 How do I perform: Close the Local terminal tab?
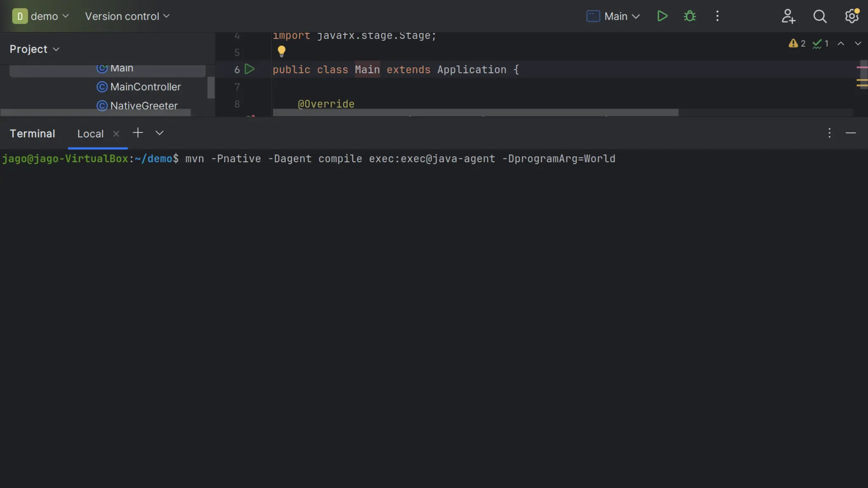point(116,134)
